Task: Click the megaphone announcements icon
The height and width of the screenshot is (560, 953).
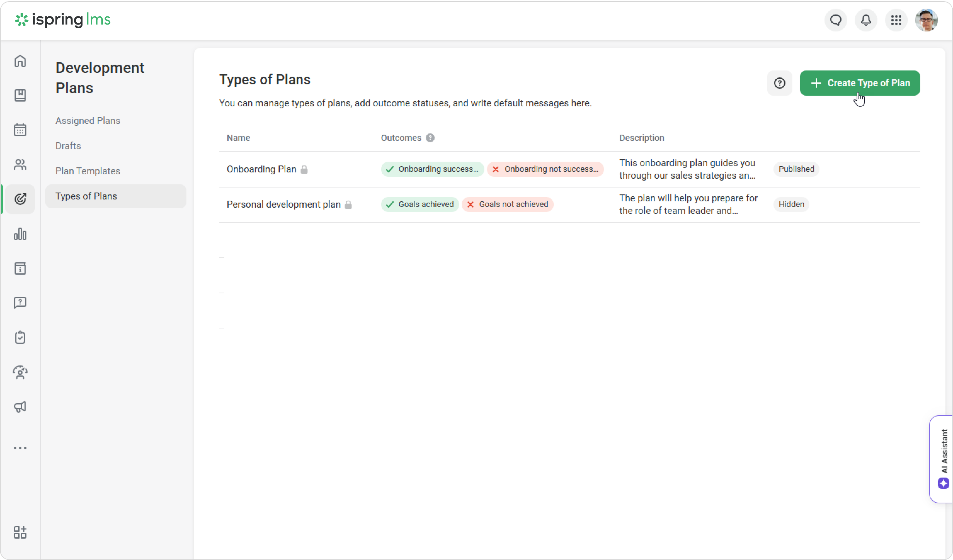Action: 20,407
